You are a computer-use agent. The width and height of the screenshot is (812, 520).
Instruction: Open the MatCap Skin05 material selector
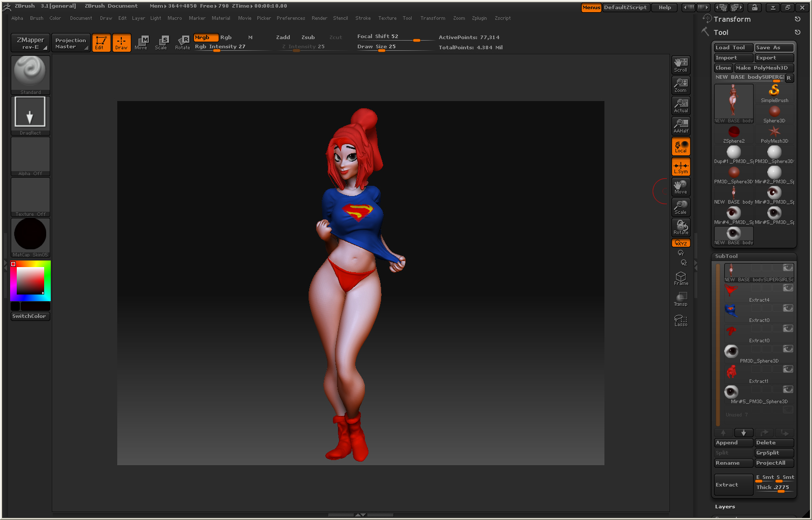[30, 237]
